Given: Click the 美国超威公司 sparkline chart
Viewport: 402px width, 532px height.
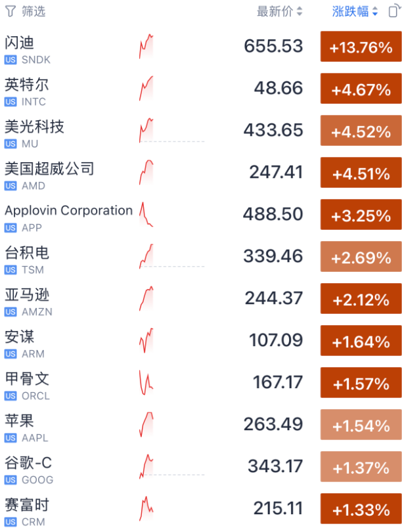Looking at the screenshot, I should click(146, 172).
